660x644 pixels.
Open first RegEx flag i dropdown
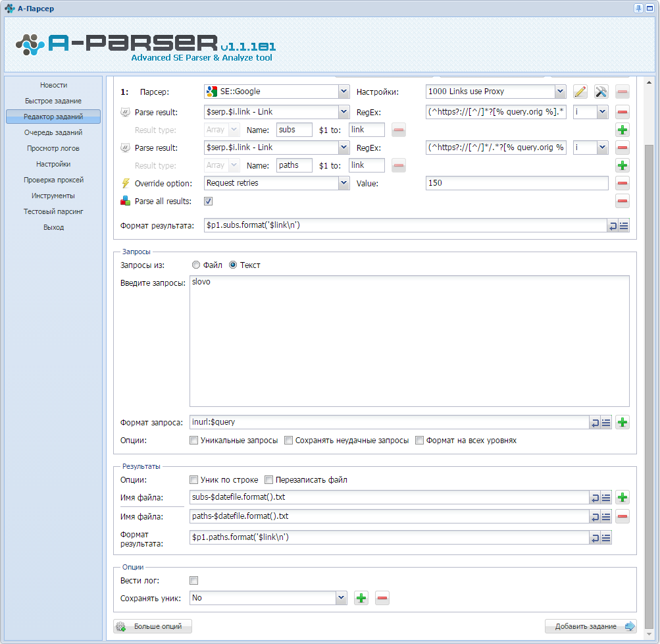pos(602,112)
